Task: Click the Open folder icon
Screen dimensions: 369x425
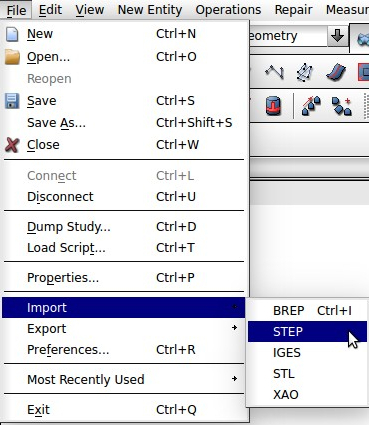Action: (12, 57)
